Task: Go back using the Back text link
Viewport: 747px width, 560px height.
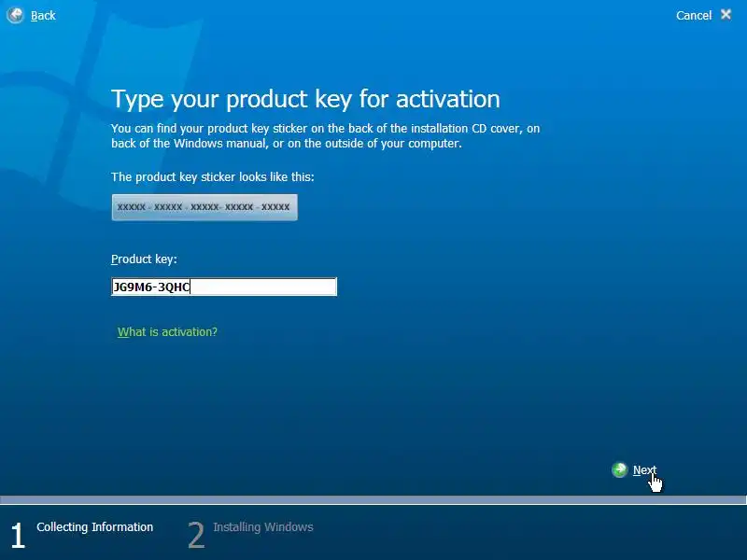Action: click(43, 16)
